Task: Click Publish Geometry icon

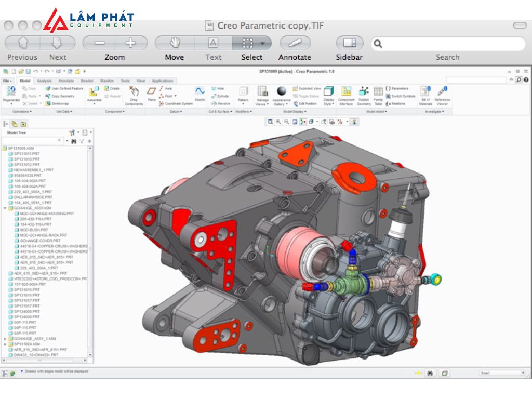Action: [x=364, y=91]
